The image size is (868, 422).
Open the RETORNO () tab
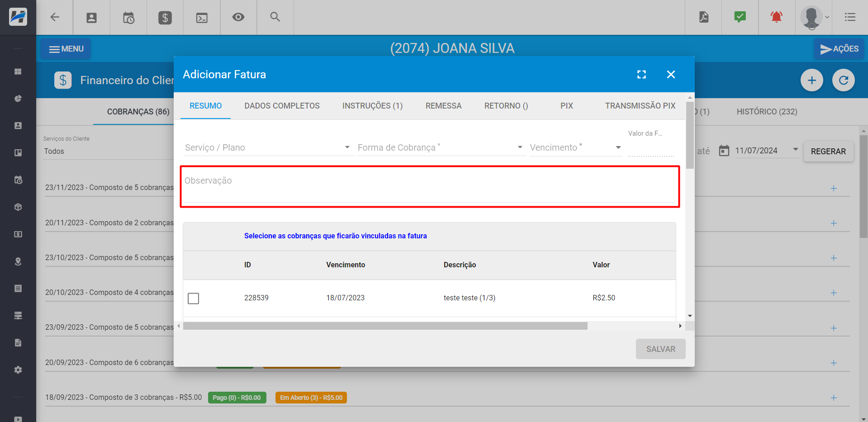click(506, 106)
